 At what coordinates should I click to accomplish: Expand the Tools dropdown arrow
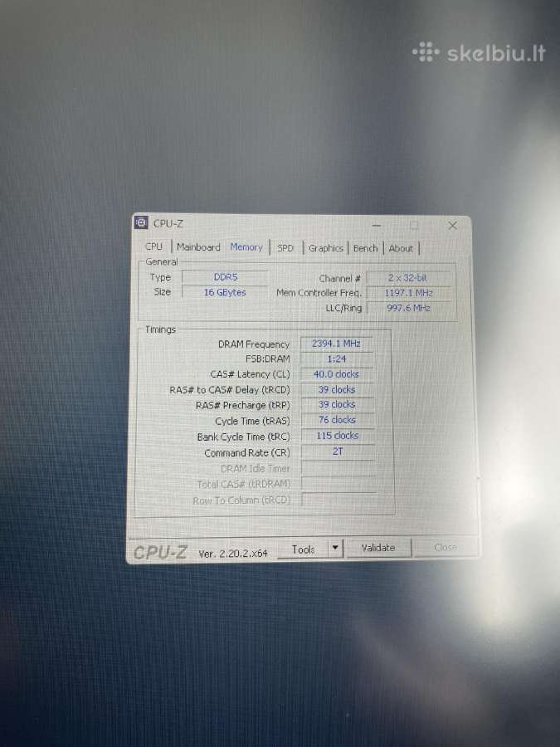335,548
